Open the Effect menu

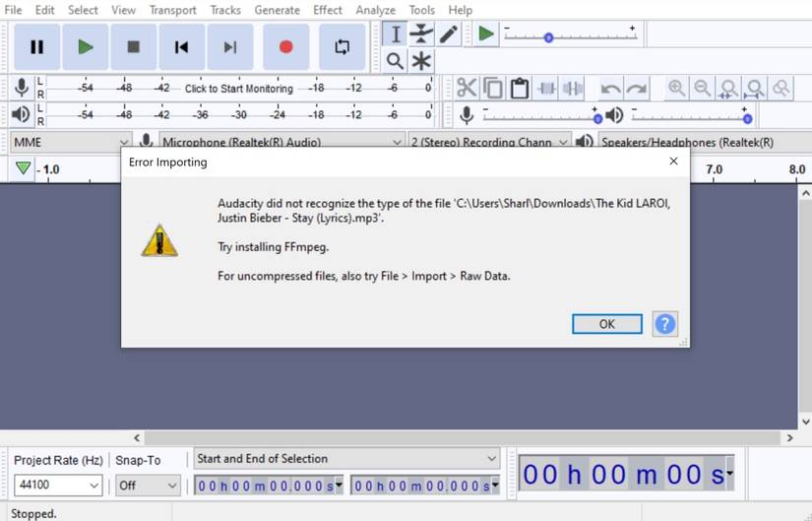328,10
